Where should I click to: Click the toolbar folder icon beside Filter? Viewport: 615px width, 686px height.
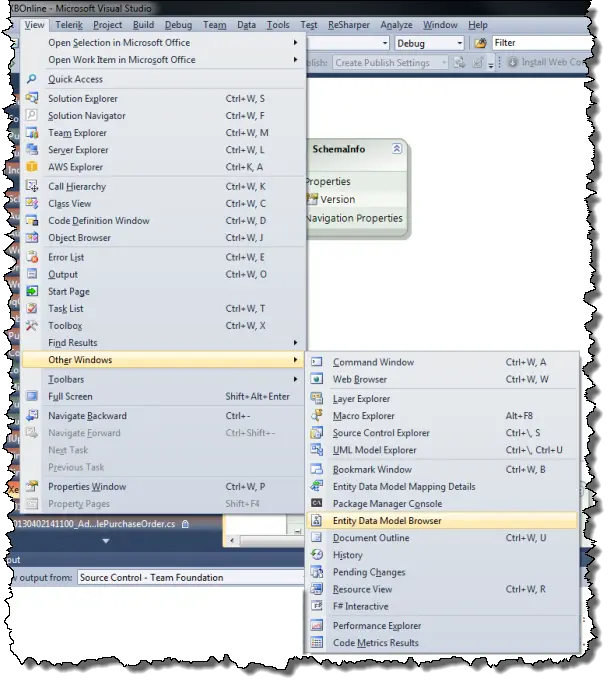(480, 43)
